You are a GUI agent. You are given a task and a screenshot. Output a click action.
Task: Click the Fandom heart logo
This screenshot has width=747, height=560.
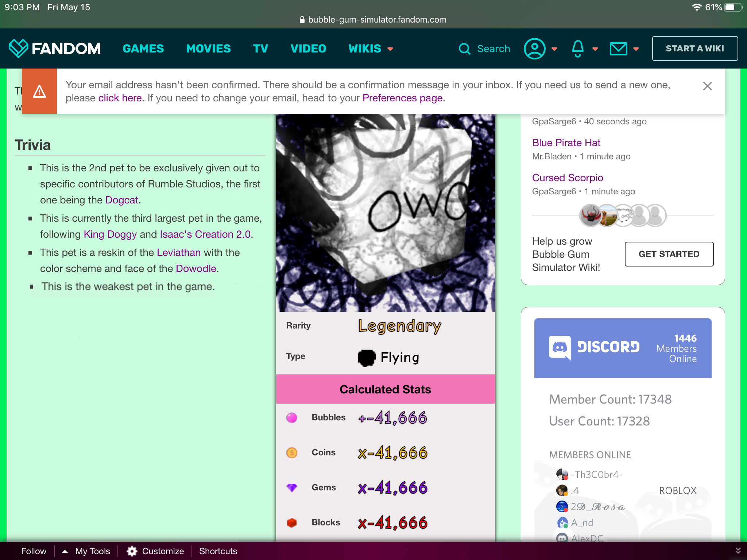click(x=18, y=48)
